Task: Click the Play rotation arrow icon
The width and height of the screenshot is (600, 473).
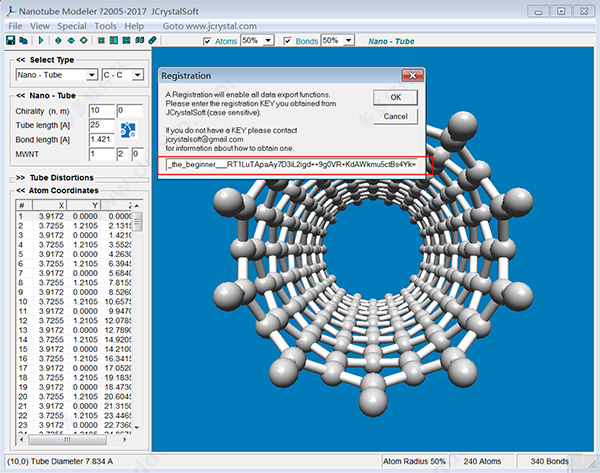Action: [41, 40]
